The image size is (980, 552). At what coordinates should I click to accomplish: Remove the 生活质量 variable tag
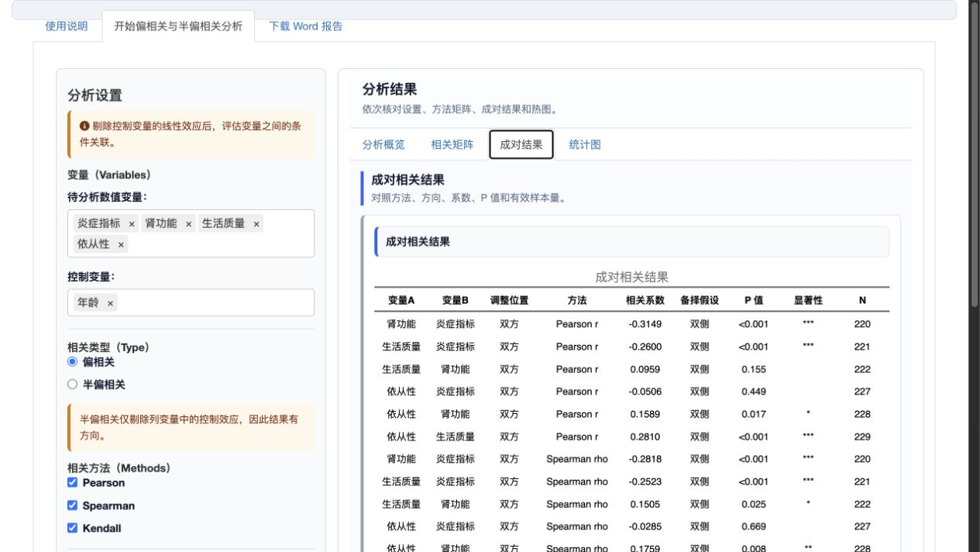256,224
